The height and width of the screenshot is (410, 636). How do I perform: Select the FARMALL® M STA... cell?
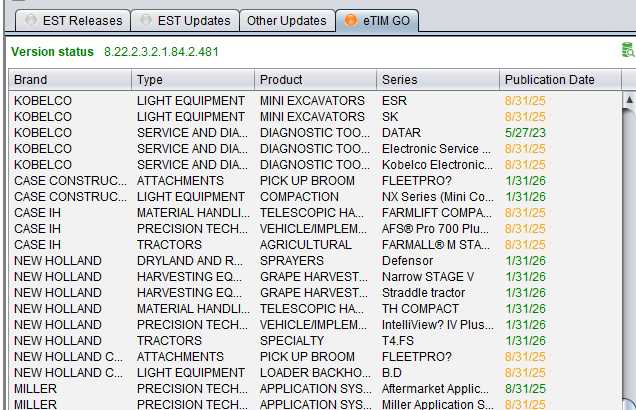[x=436, y=245]
